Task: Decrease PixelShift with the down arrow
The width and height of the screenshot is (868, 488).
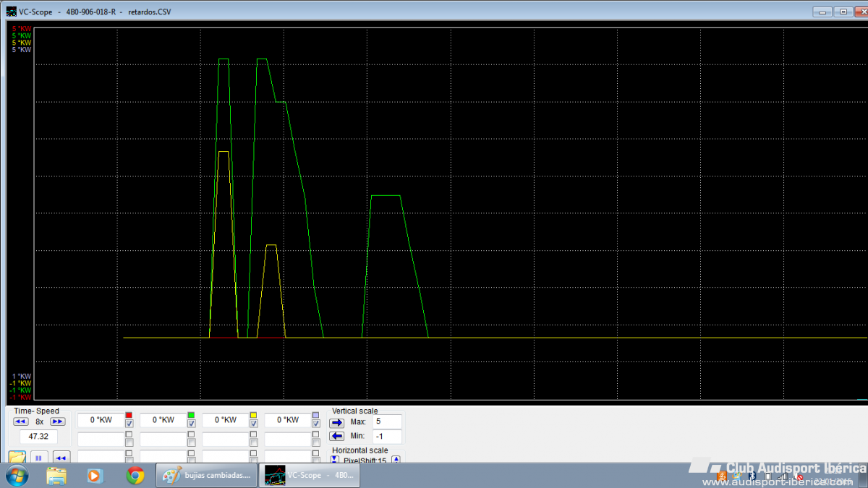Action: coord(335,459)
